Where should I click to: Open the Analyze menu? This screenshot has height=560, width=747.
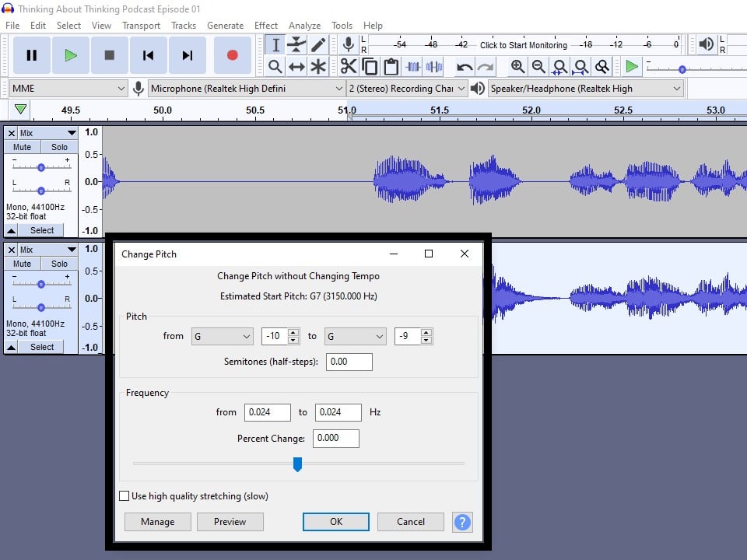click(304, 26)
